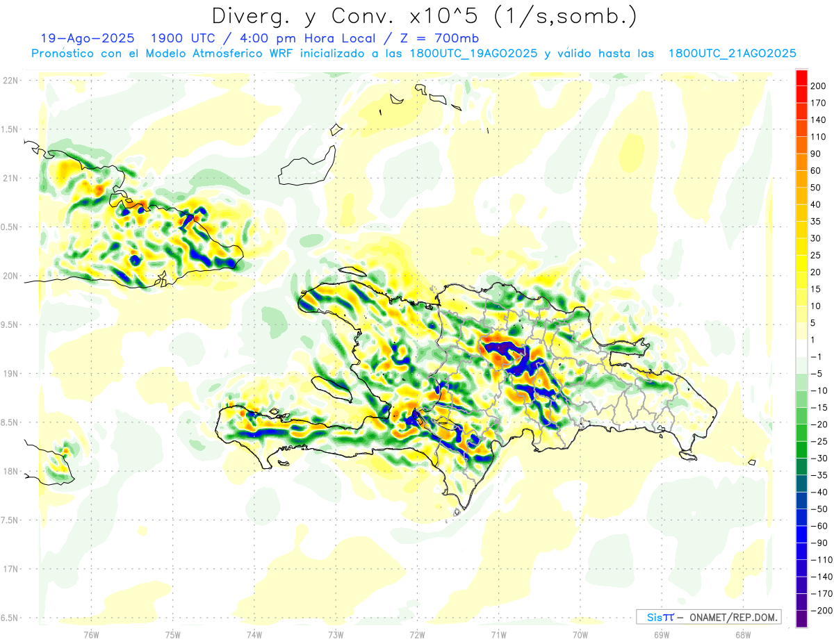Screen dimensions: 834x644
Task: Click the '72W' longitude label
Action: [417, 634]
